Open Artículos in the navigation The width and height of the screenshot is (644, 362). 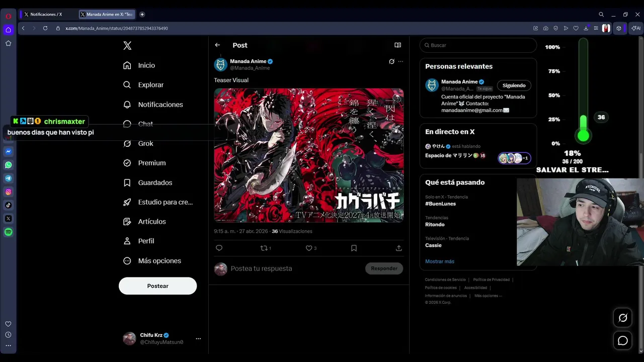[x=145, y=222]
